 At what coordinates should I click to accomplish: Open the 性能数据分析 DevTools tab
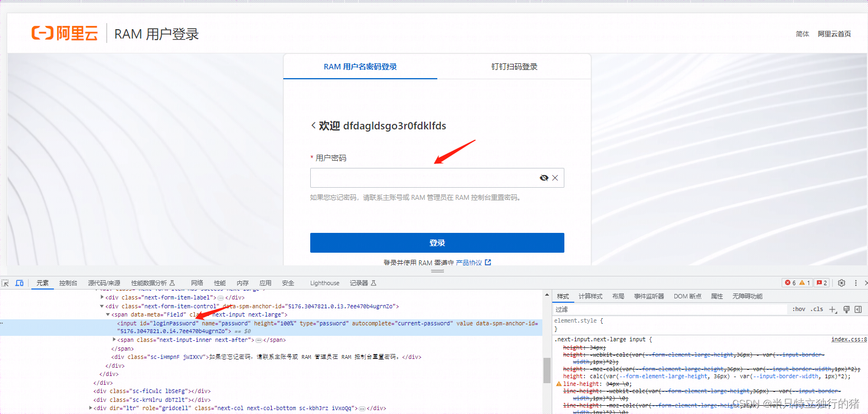tap(153, 283)
